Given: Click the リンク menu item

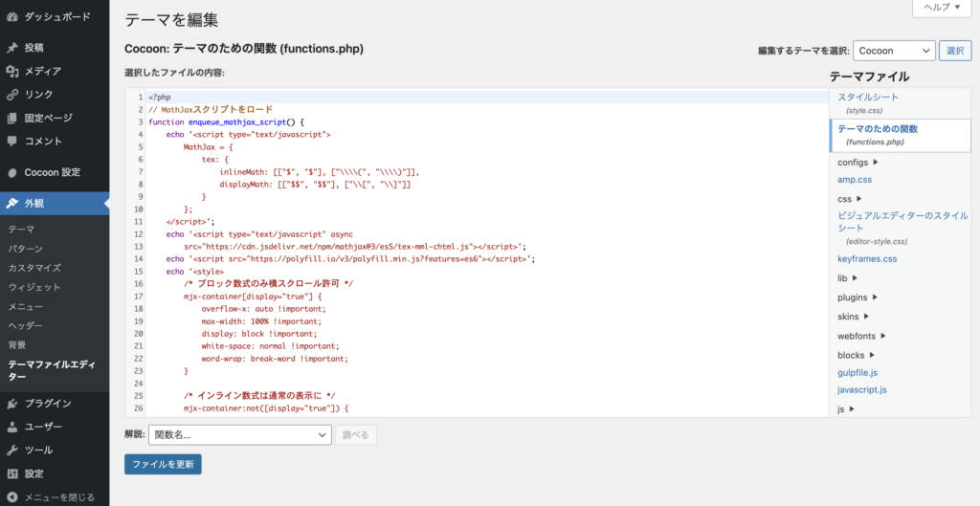Looking at the screenshot, I should pos(38,95).
